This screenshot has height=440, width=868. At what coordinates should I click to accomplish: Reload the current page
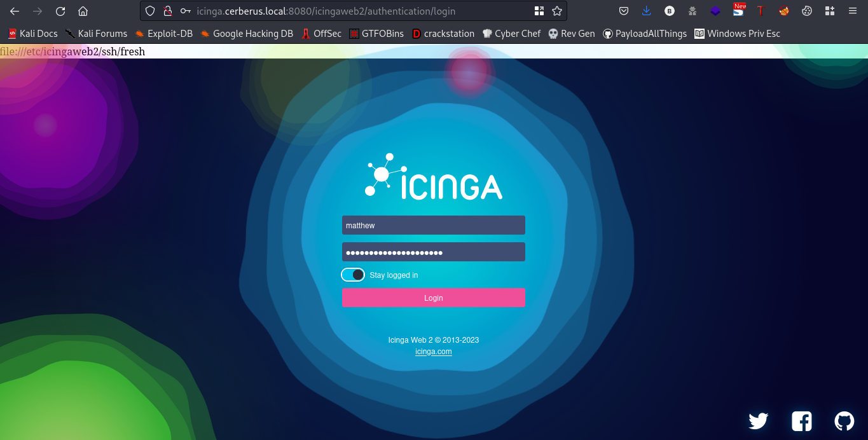tap(60, 11)
